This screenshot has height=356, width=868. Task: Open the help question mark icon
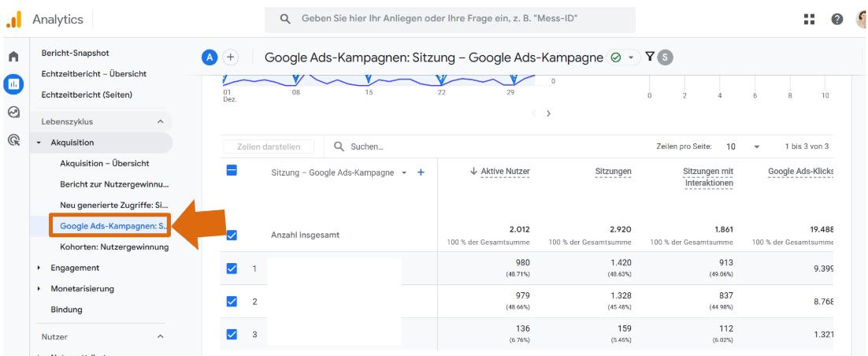[837, 20]
